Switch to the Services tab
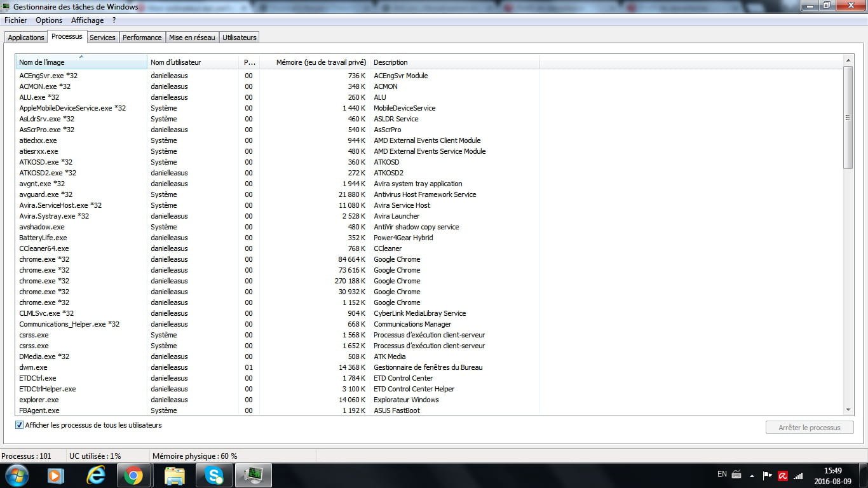868x488 pixels. (x=102, y=37)
